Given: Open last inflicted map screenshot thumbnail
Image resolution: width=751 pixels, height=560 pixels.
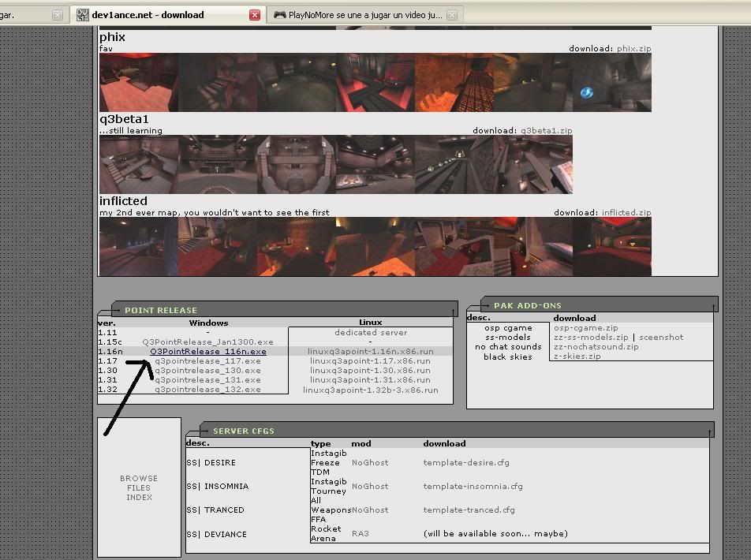Looking at the screenshot, I should (612, 246).
